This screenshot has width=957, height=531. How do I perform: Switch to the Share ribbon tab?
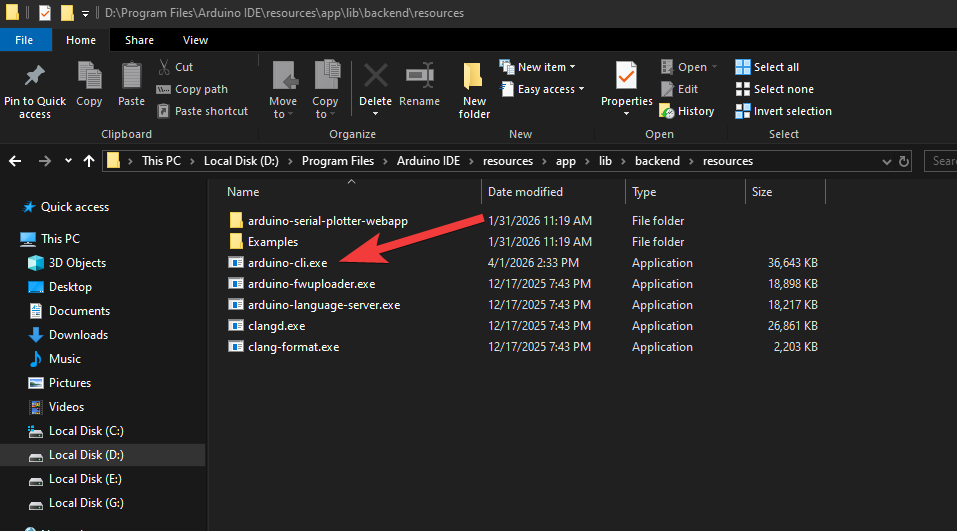pyautogui.click(x=139, y=40)
